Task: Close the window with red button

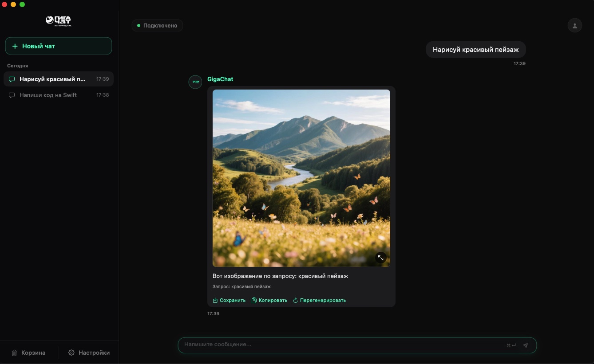Action: click(4, 4)
